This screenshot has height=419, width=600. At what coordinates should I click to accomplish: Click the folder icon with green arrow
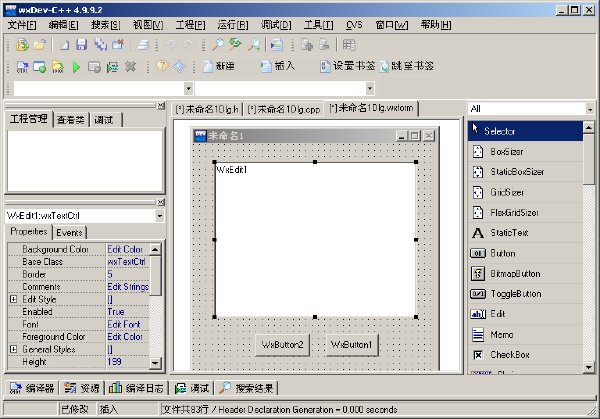click(x=58, y=67)
